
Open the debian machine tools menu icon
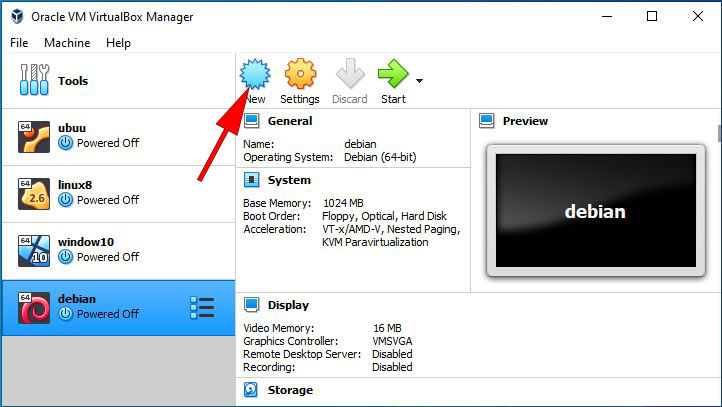pos(202,308)
